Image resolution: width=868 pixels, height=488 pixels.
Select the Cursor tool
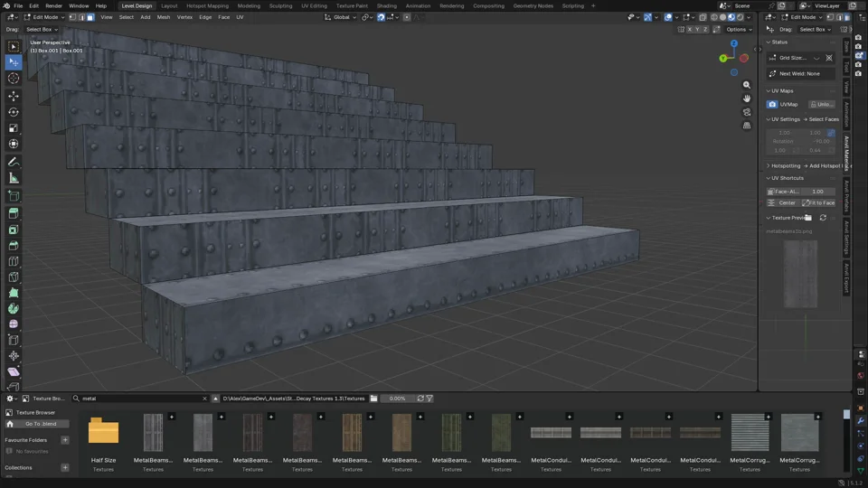tap(14, 78)
